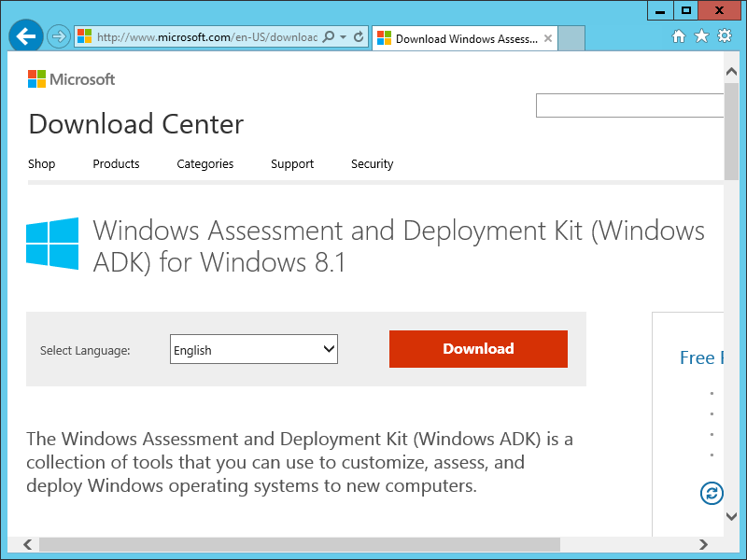Image resolution: width=747 pixels, height=560 pixels.
Task: Expand address bar autocomplete dropdown arrow
Action: point(344,37)
